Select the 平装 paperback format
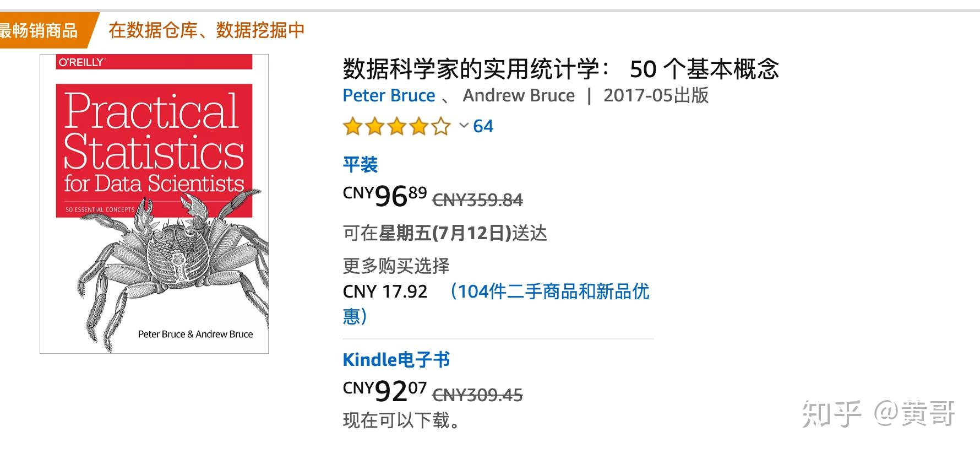This screenshot has width=980, height=453. tap(360, 164)
